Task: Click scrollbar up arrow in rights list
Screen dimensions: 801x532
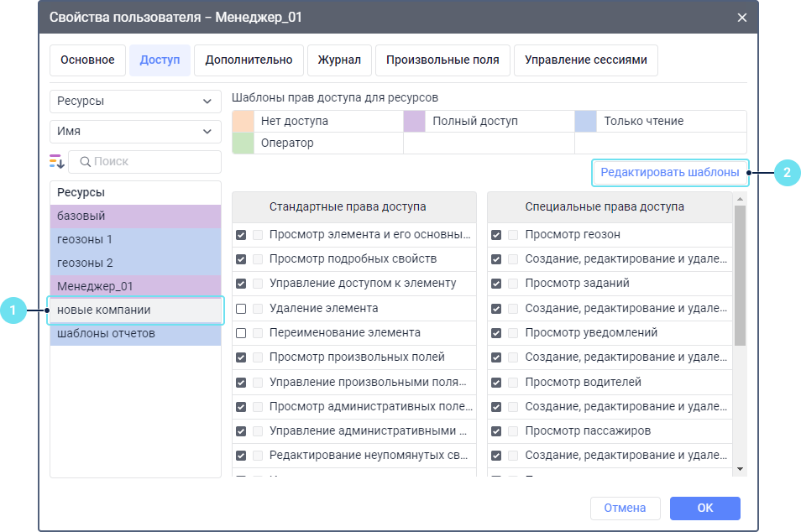Action: coord(740,200)
